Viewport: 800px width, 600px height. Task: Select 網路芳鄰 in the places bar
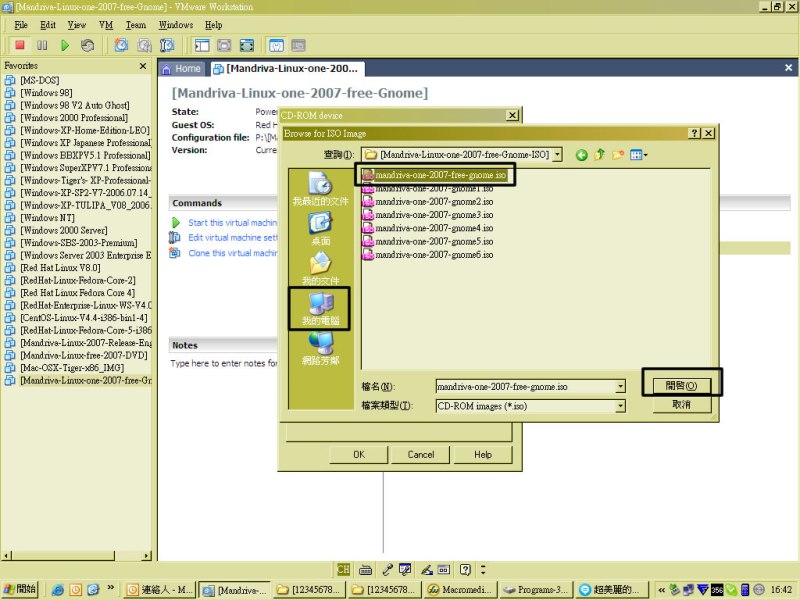pyautogui.click(x=320, y=348)
